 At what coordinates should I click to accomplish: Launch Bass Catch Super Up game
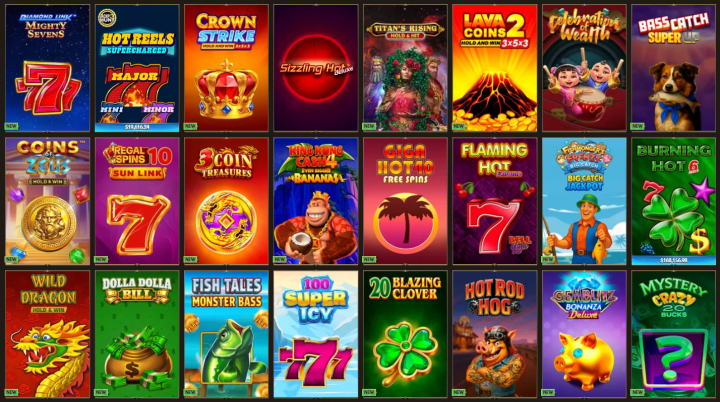pyautogui.click(x=673, y=68)
